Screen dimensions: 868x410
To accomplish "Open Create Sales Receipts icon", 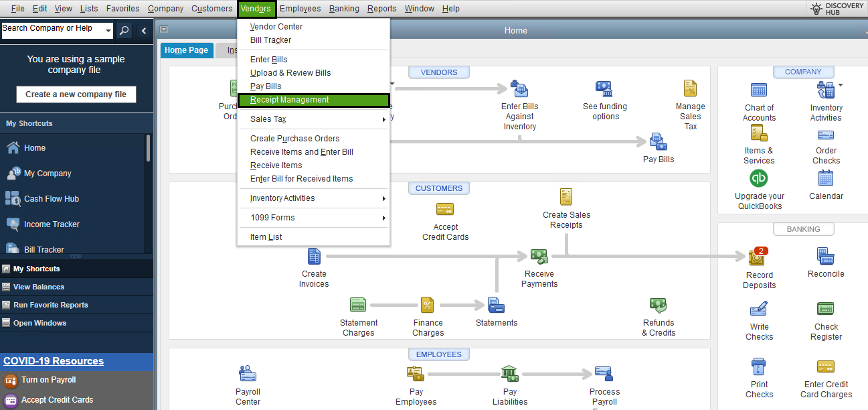I will 566,197.
